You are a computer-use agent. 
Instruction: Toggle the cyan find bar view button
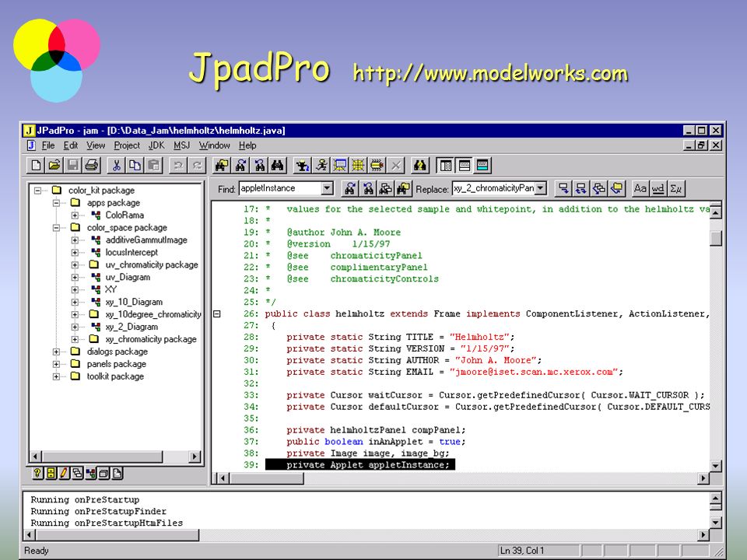coord(482,165)
